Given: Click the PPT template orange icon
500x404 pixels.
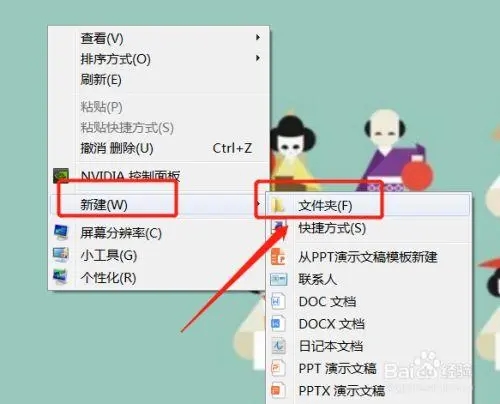Looking at the screenshot, I should (x=278, y=257).
